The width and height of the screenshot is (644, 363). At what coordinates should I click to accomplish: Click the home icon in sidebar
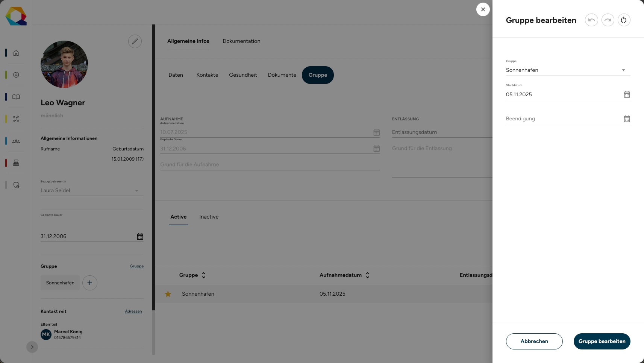pyautogui.click(x=16, y=53)
